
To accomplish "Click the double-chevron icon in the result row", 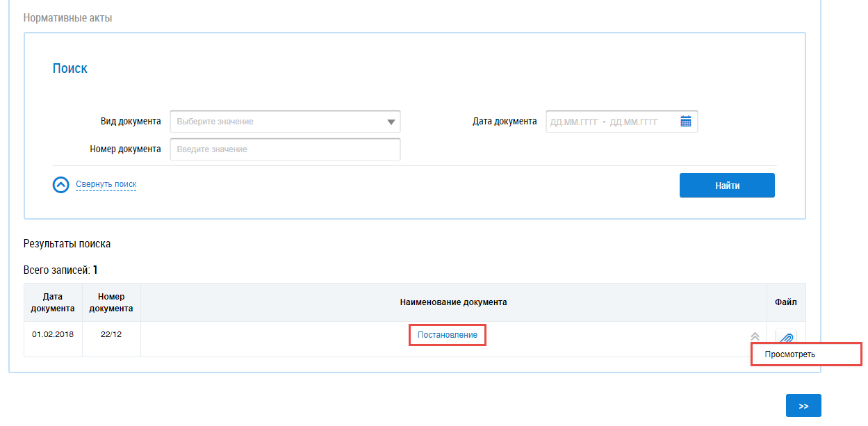I will (x=755, y=336).
